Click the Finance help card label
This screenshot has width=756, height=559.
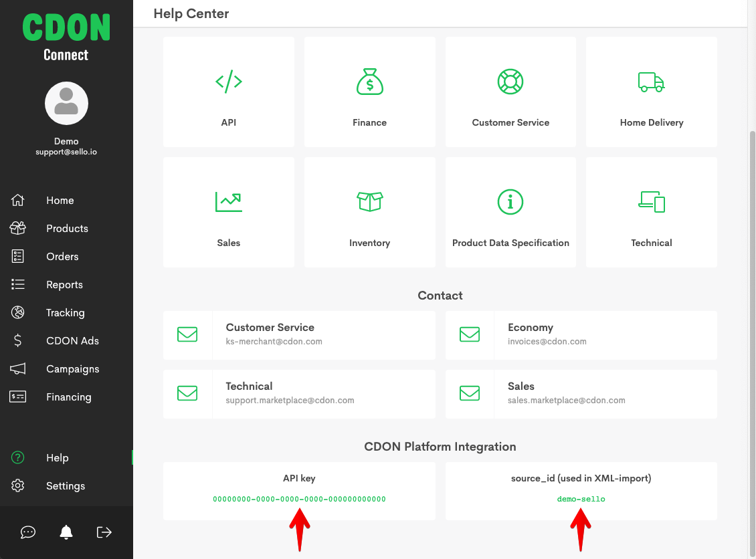370,122
